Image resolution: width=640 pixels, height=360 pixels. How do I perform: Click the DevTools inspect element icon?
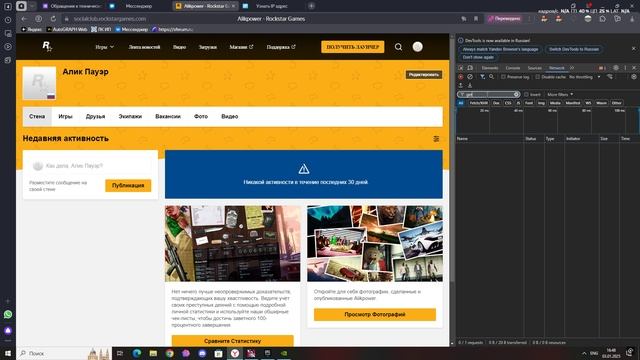click(461, 68)
